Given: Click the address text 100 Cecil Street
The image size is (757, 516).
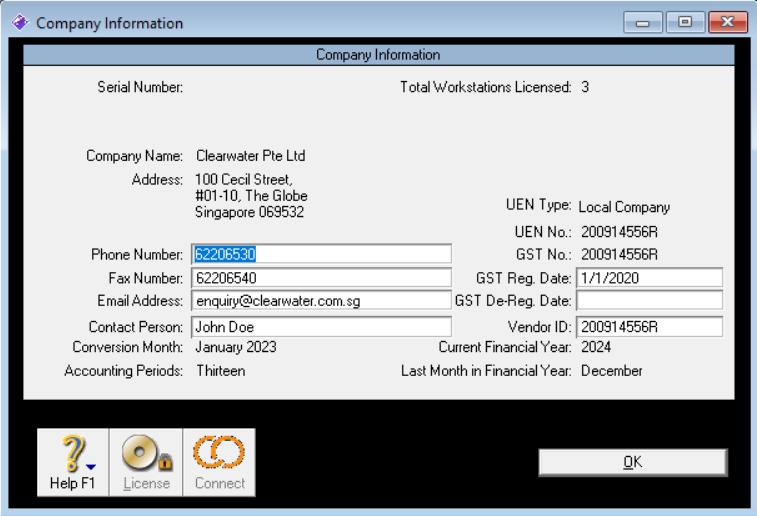Looking at the screenshot, I should [244, 180].
